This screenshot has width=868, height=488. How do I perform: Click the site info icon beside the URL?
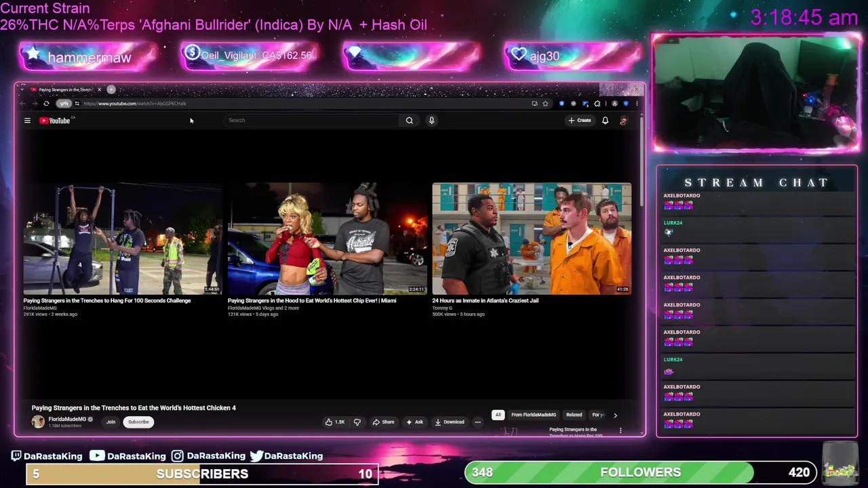tap(77, 104)
